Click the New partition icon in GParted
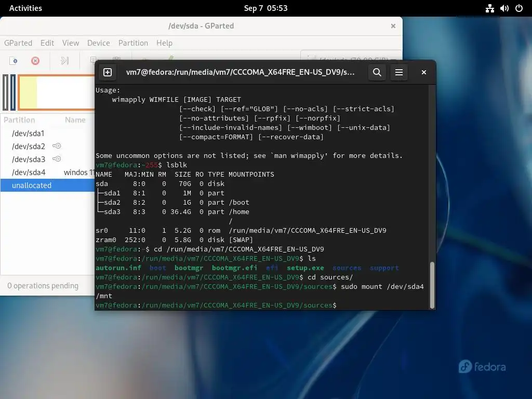Screen dimensions: 532x399 [14, 61]
